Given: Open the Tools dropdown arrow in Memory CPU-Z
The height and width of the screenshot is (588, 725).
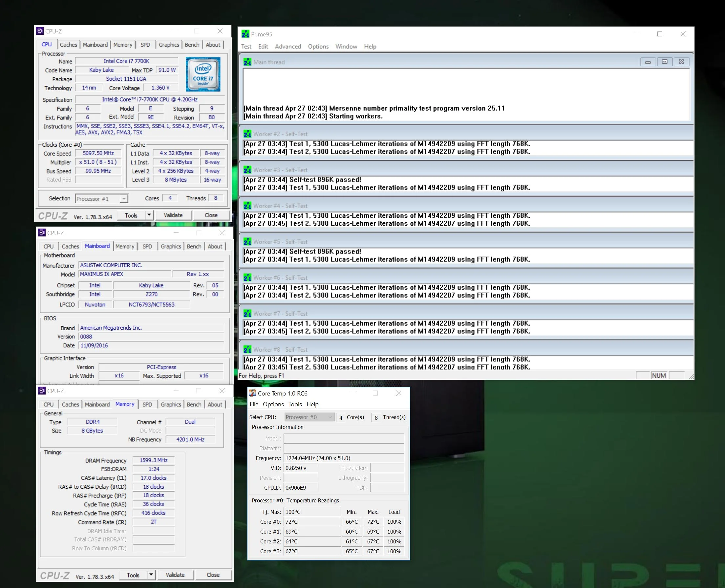Looking at the screenshot, I should pos(151,575).
